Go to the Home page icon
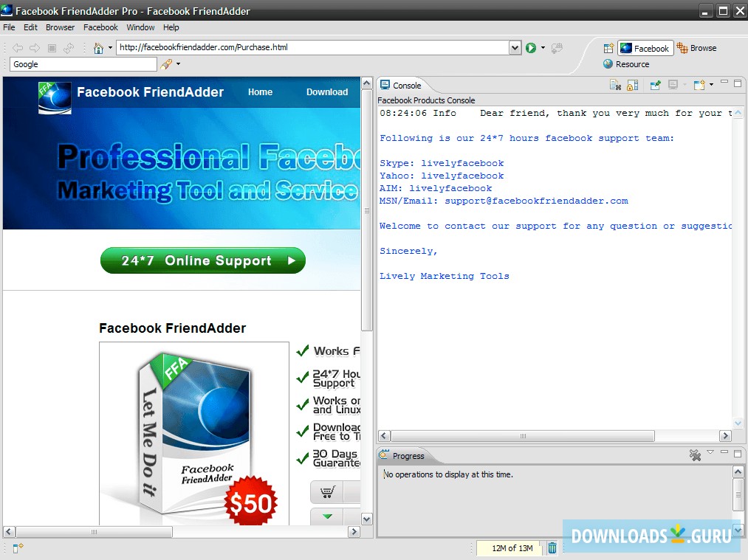The width and height of the screenshot is (748, 560). tap(98, 48)
